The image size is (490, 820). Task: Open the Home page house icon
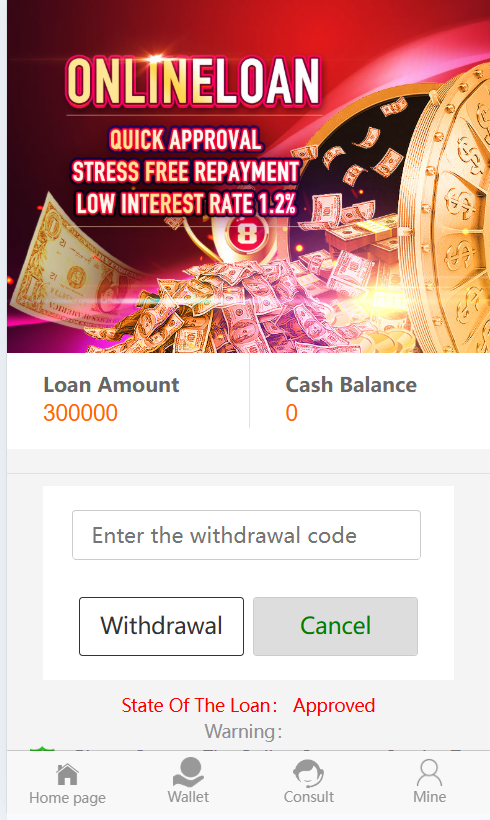(67, 774)
